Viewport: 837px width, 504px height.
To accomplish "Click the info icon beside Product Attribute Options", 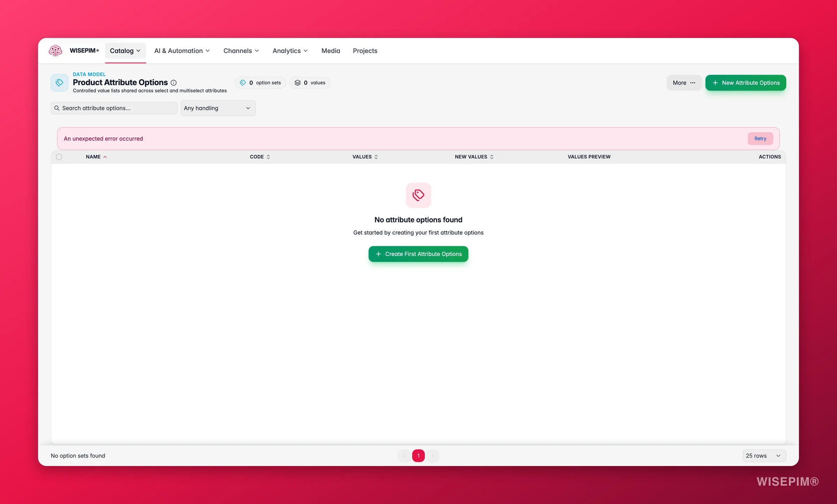I will pyautogui.click(x=174, y=83).
